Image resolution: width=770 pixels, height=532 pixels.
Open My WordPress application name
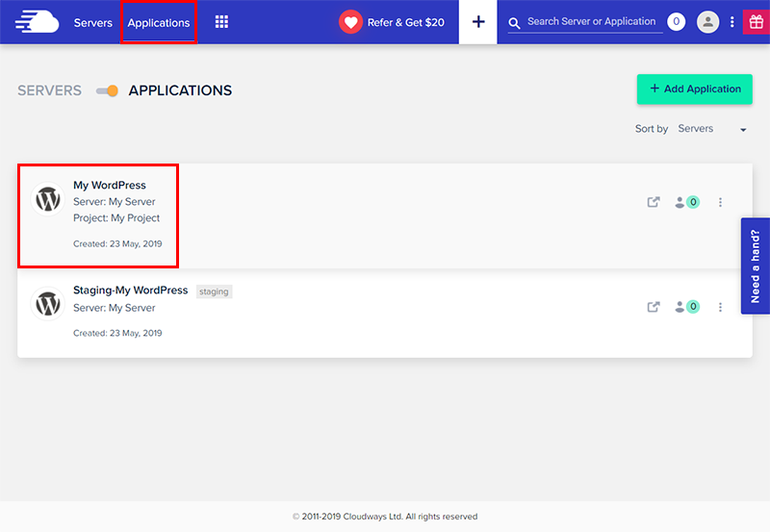(x=110, y=185)
